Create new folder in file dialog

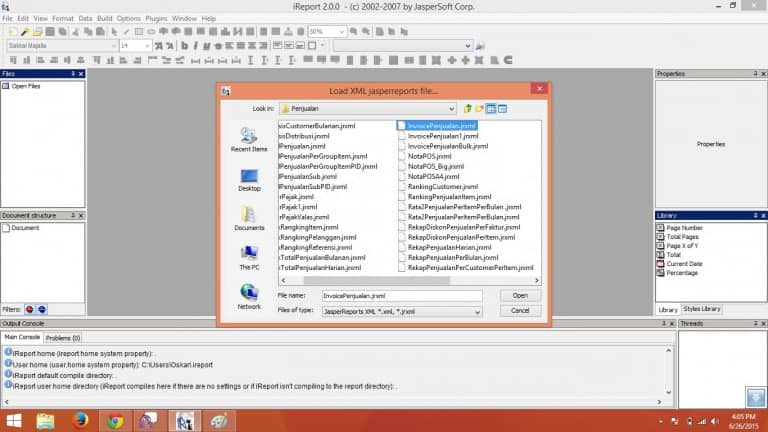click(x=480, y=109)
